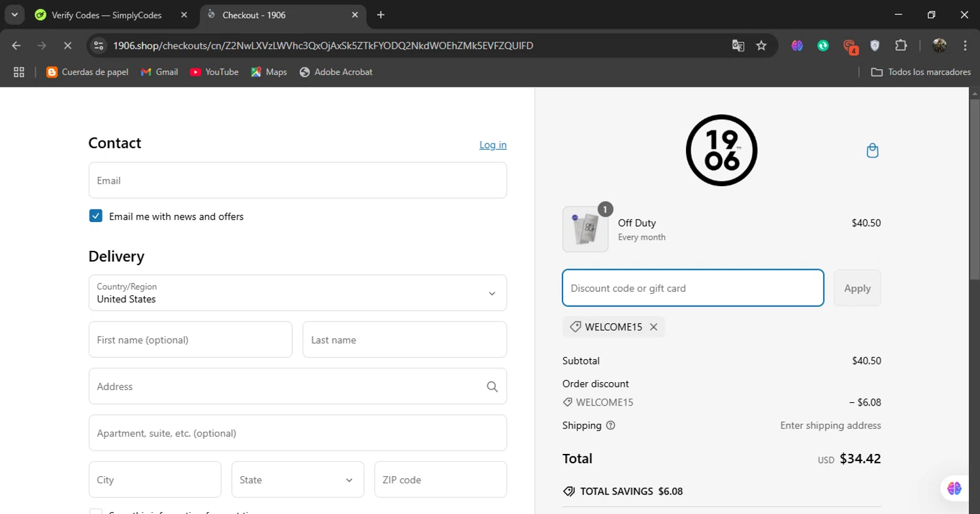
Task: Open the shopping bag cart icon
Action: point(872,151)
